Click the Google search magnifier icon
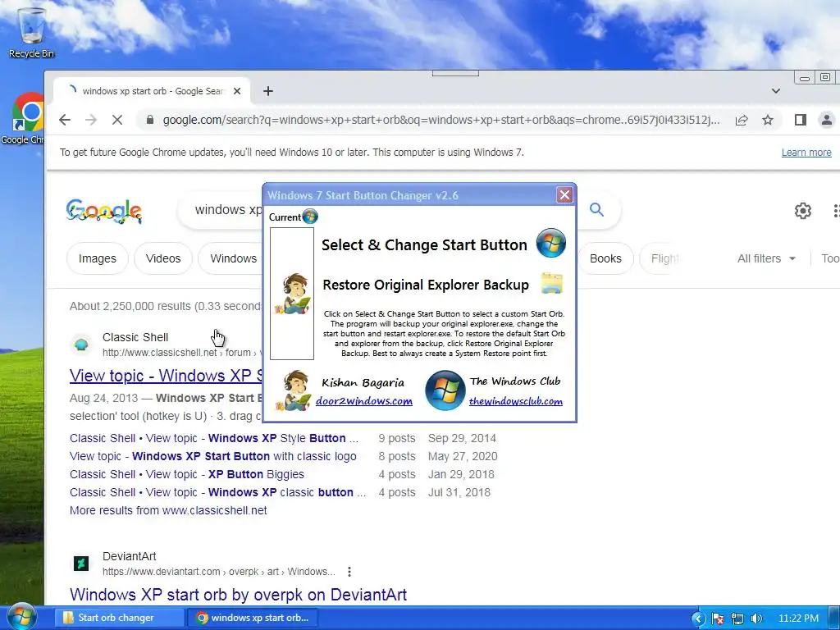This screenshot has height=630, width=840. 597,209
